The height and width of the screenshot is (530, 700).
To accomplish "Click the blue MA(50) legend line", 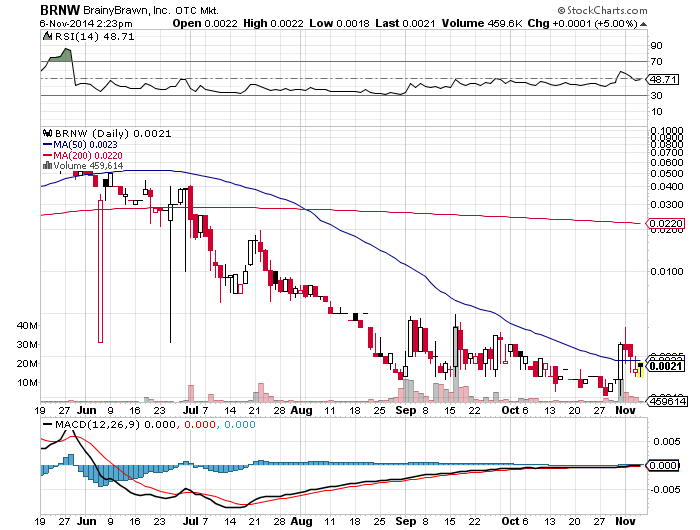I will coord(47,145).
